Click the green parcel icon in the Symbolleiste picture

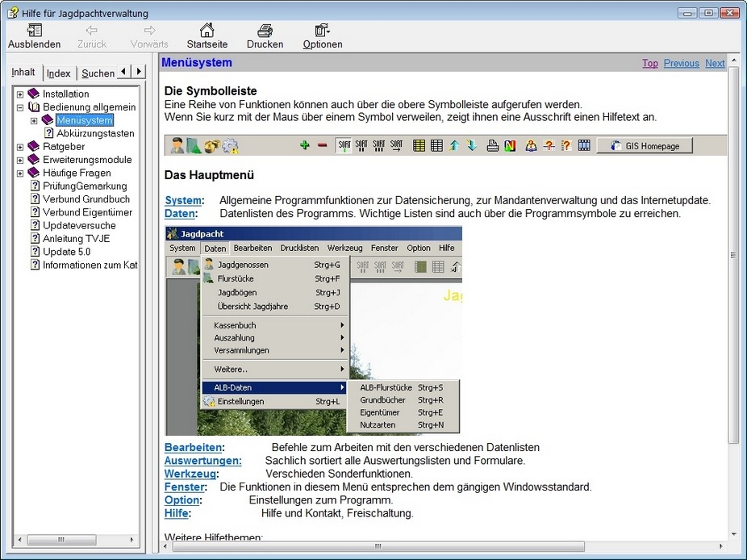[x=194, y=145]
